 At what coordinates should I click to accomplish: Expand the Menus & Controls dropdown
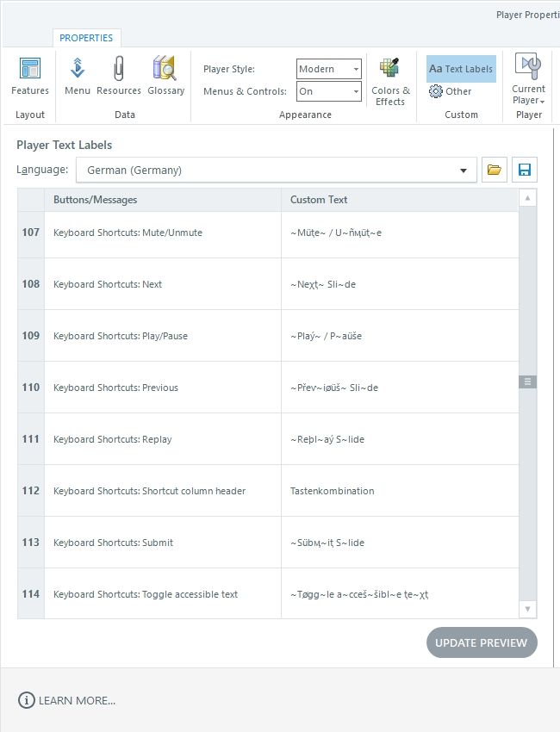pos(329,91)
